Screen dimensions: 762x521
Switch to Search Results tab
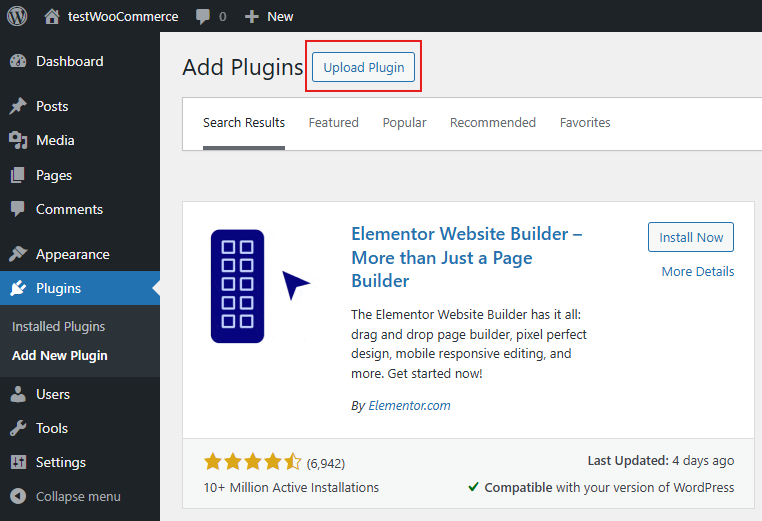tap(244, 122)
